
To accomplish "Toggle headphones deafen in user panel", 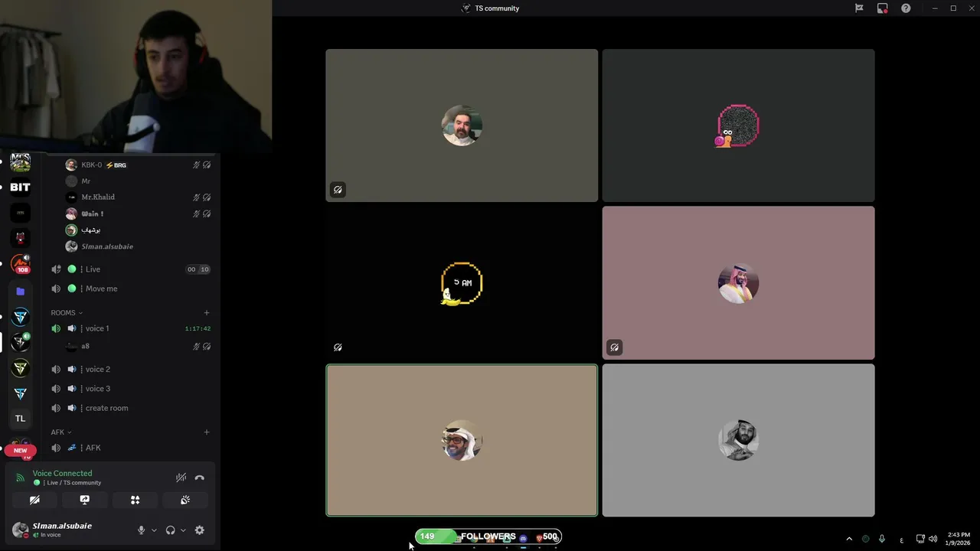I will pyautogui.click(x=170, y=530).
